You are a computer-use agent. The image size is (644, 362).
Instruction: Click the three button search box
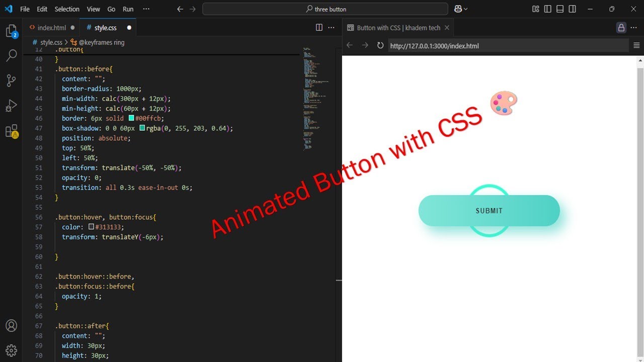tap(325, 9)
